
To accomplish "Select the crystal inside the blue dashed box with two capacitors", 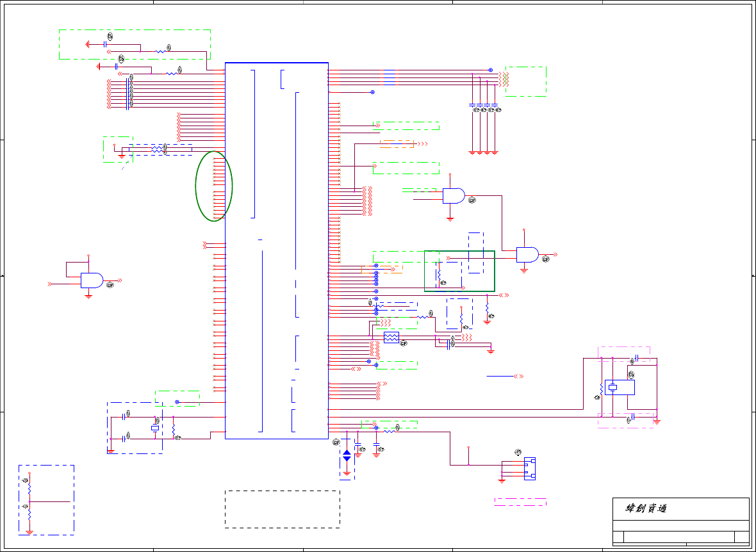I will click(155, 428).
